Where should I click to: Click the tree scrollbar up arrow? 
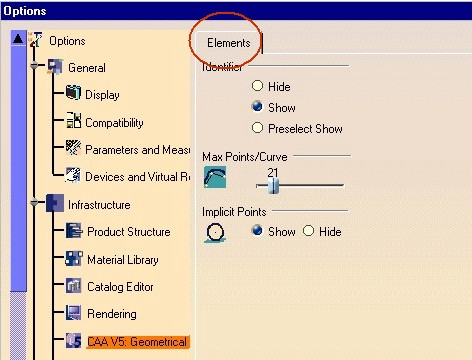pyautogui.click(x=18, y=39)
